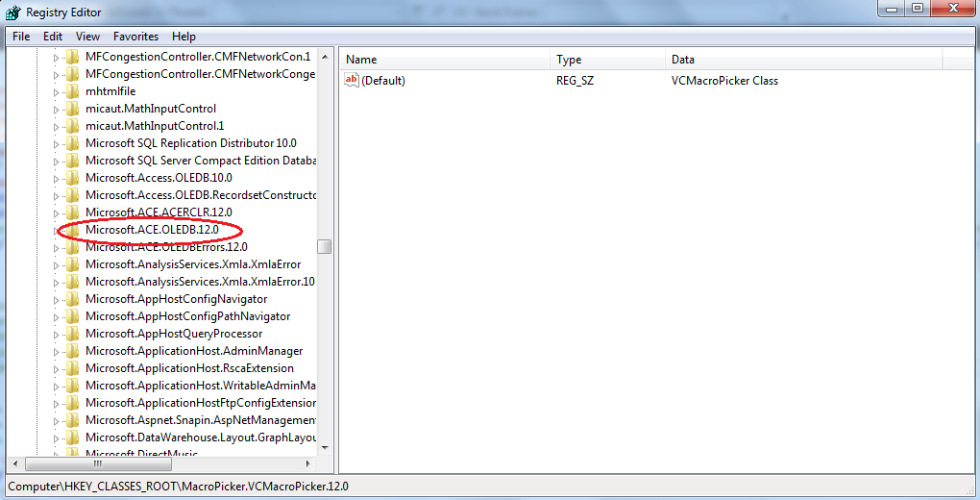The image size is (980, 500).
Task: Minimize the Registry Editor window
Action: (892, 9)
